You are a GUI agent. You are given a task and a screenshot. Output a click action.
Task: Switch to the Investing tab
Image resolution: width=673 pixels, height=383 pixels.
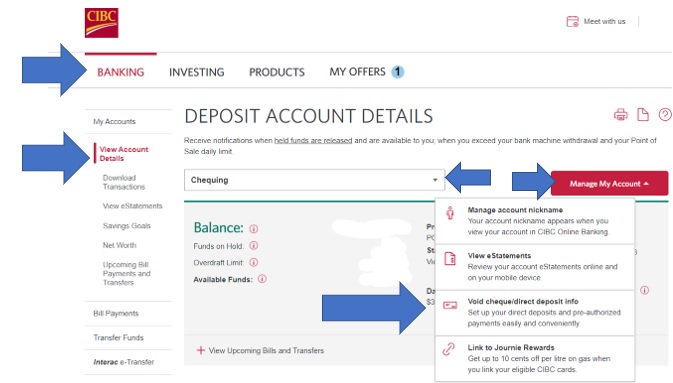pos(197,72)
